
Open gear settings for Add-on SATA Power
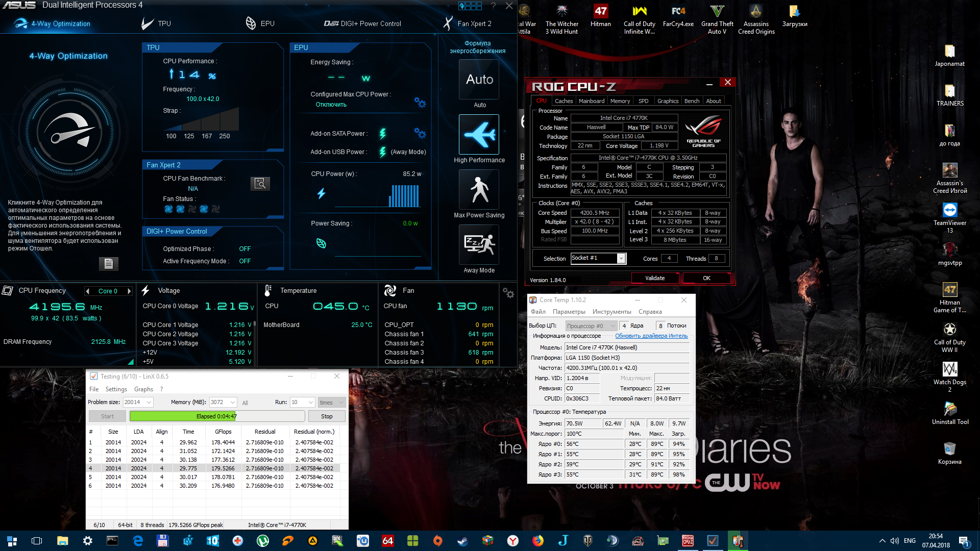pyautogui.click(x=420, y=133)
